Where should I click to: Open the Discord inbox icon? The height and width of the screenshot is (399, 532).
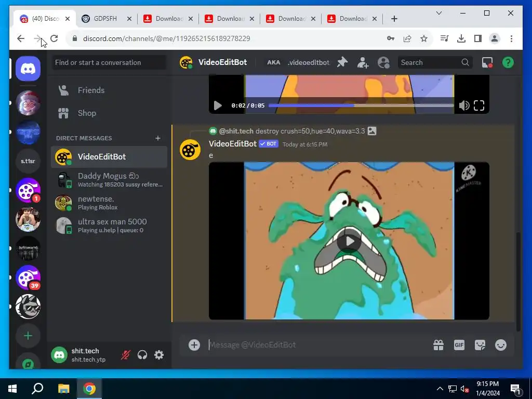487,62
